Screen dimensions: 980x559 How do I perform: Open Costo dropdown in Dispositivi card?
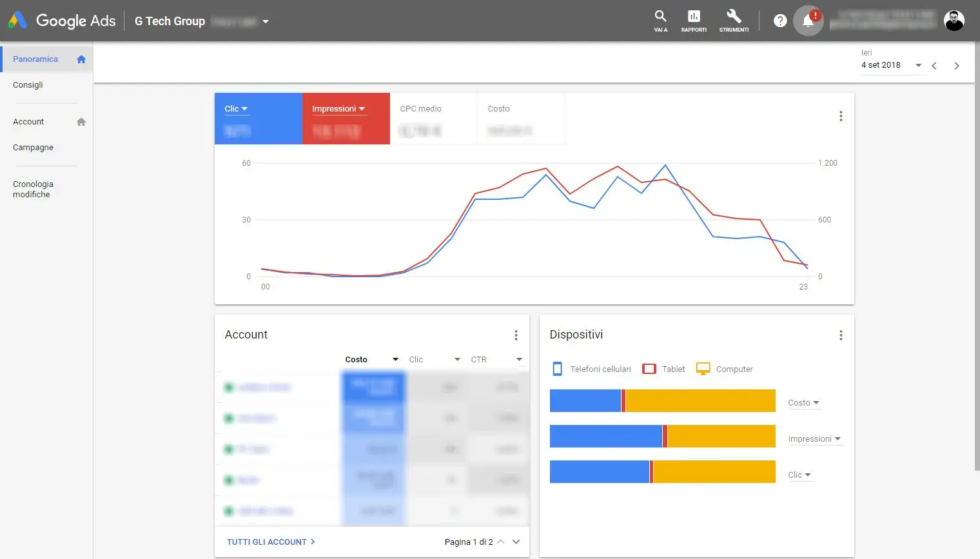(x=804, y=403)
